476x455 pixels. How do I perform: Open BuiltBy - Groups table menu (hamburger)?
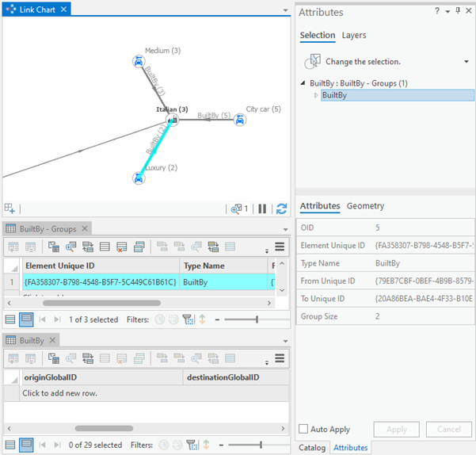tap(280, 247)
